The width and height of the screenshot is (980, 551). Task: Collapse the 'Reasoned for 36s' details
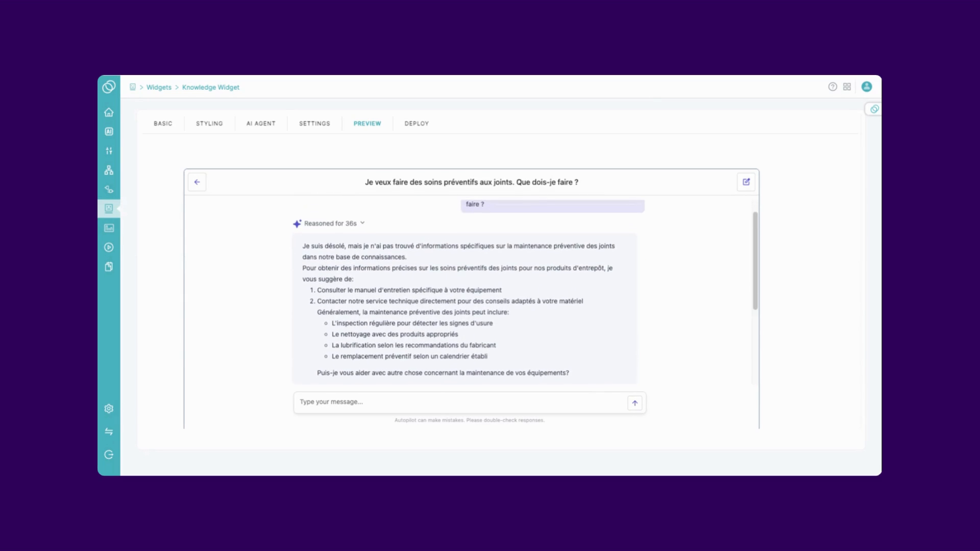[362, 223]
